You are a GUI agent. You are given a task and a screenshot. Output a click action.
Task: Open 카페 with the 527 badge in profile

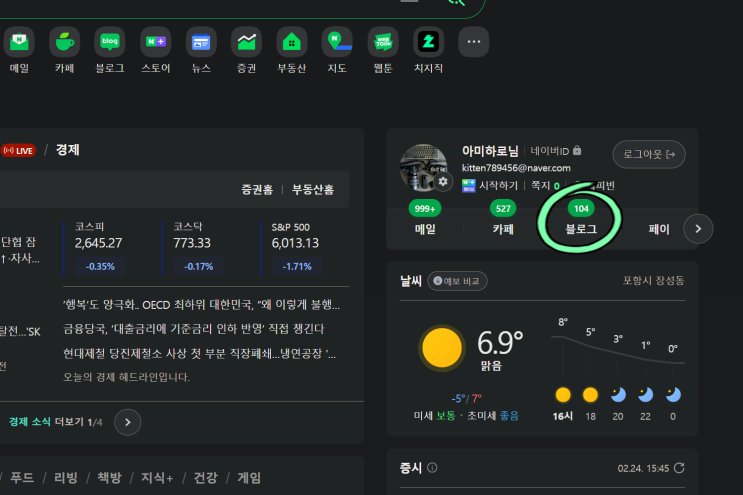pyautogui.click(x=503, y=218)
